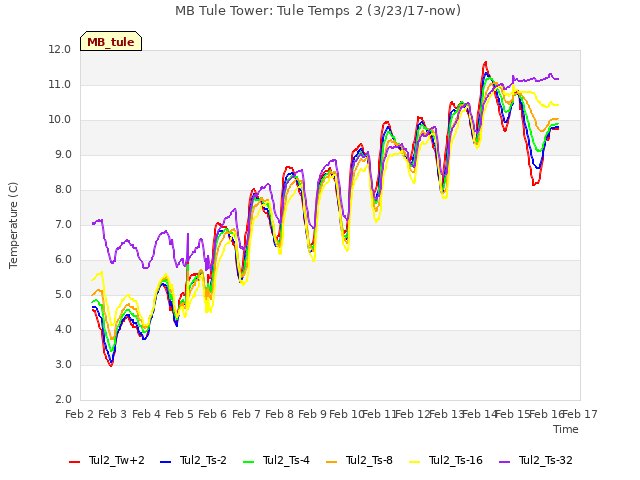Click the Feb 7 x-axis label
Screen dimensions: 640x480
pos(246,414)
